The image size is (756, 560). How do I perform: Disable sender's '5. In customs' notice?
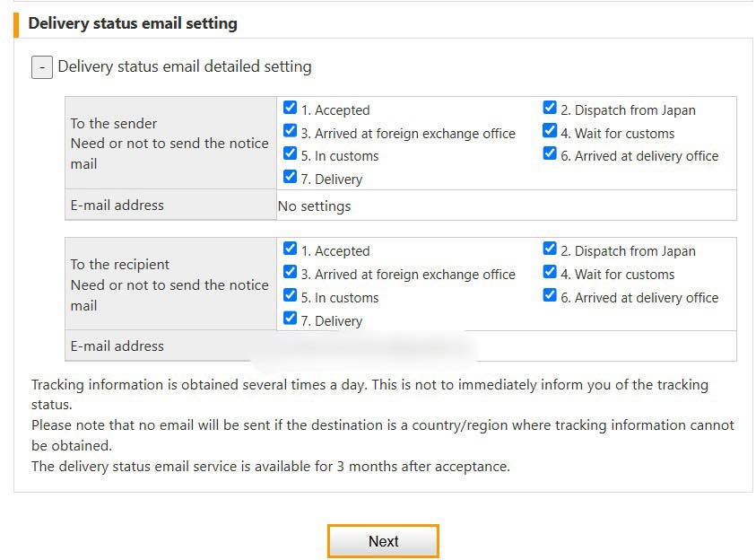[290, 154]
